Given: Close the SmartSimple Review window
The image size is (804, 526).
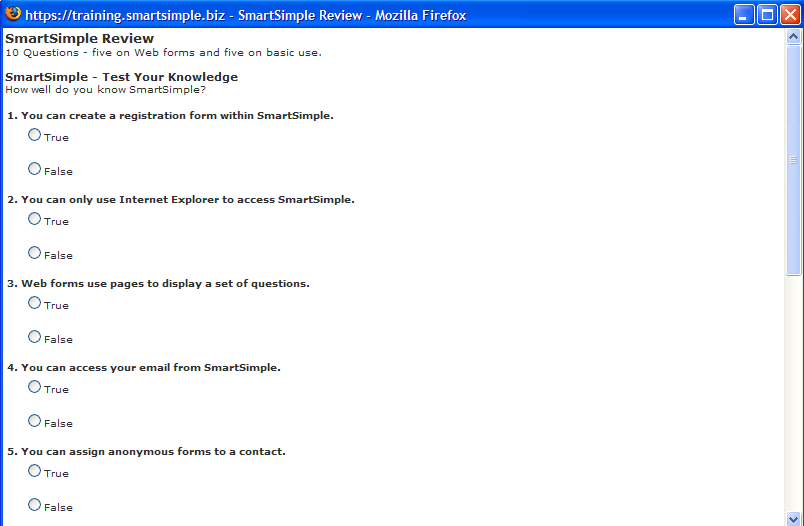Looking at the screenshot, I should click(x=790, y=15).
